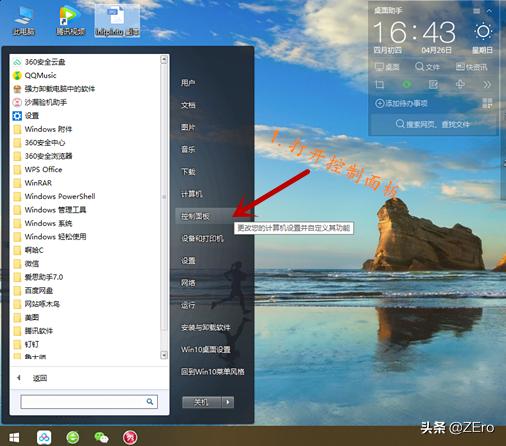Click 安装与卸载软件 in start menu
This screenshot has width=506, height=446.
[x=205, y=327]
